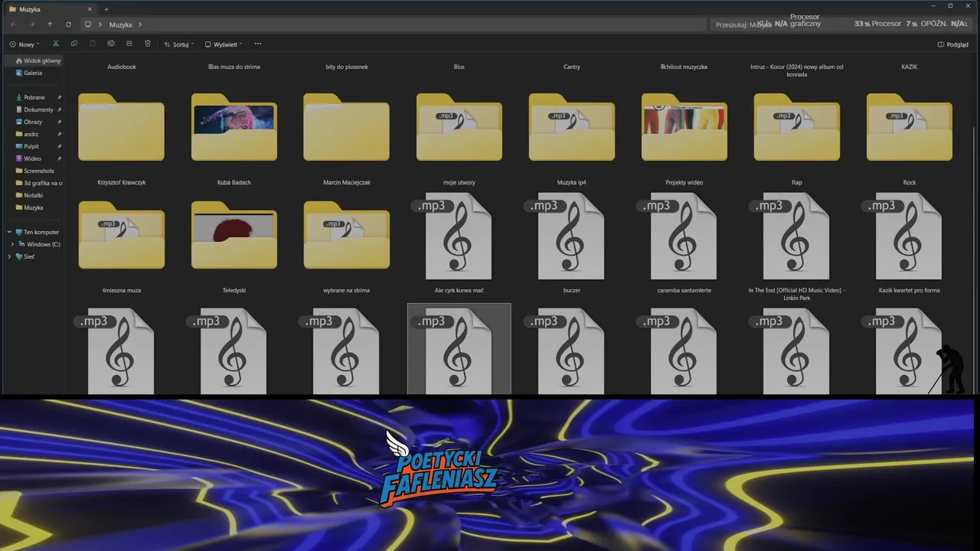
Task: Collapse the Ten komputer tree node
Action: 10,232
